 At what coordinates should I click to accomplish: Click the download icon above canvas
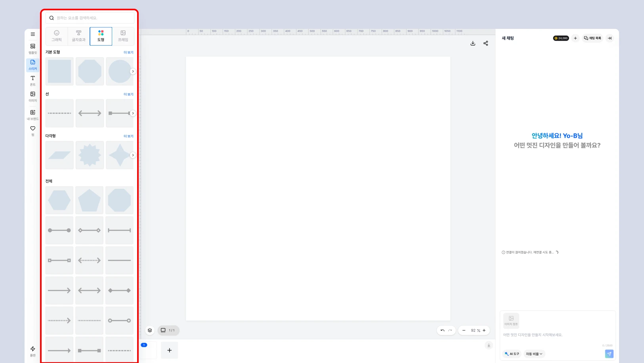473,43
